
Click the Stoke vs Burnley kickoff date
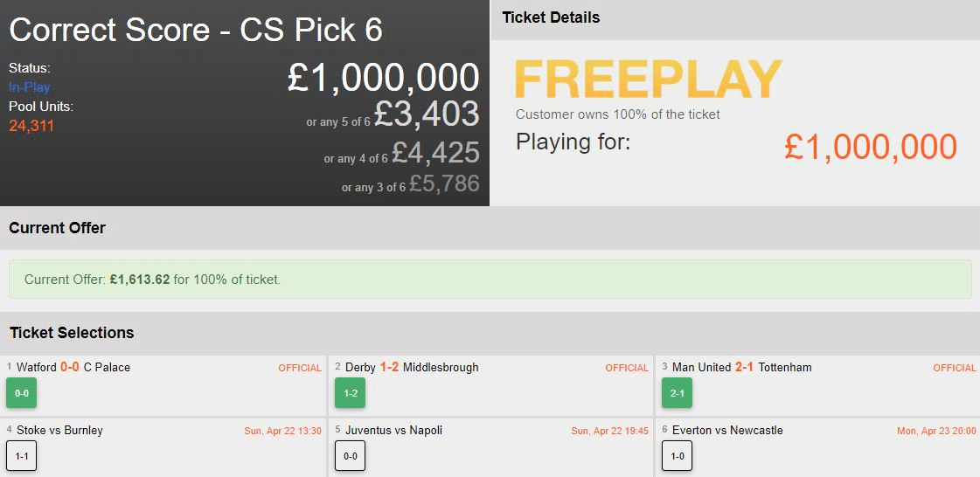coord(283,431)
